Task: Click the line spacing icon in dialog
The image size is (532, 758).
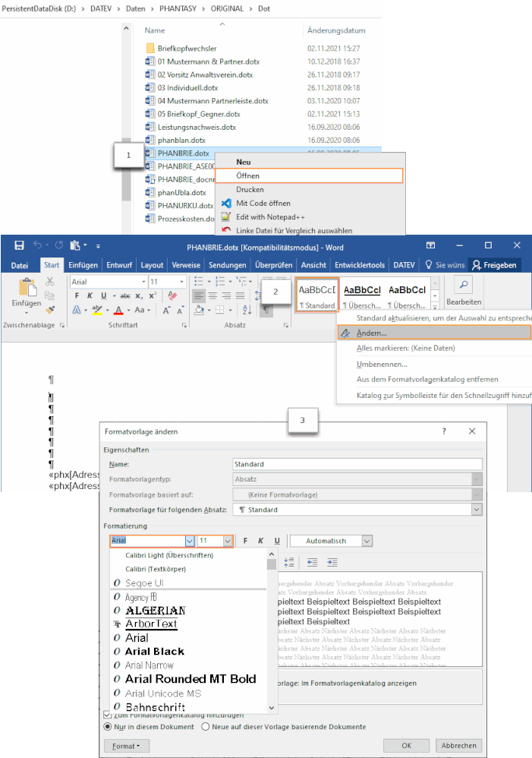Action: click(x=289, y=562)
